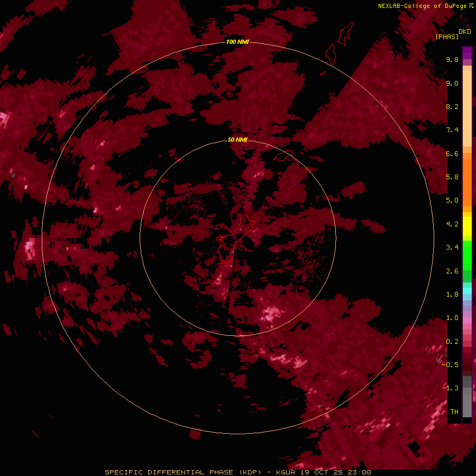The height and width of the screenshot is (476, 476).
Task: Click the 5.0 color scale label
Action: 452,200
